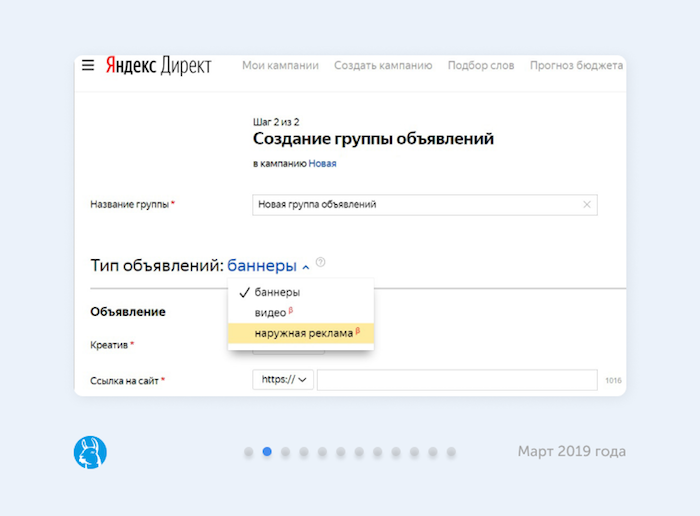Click the help question mark icon
This screenshot has height=516, width=700.
pos(321,262)
